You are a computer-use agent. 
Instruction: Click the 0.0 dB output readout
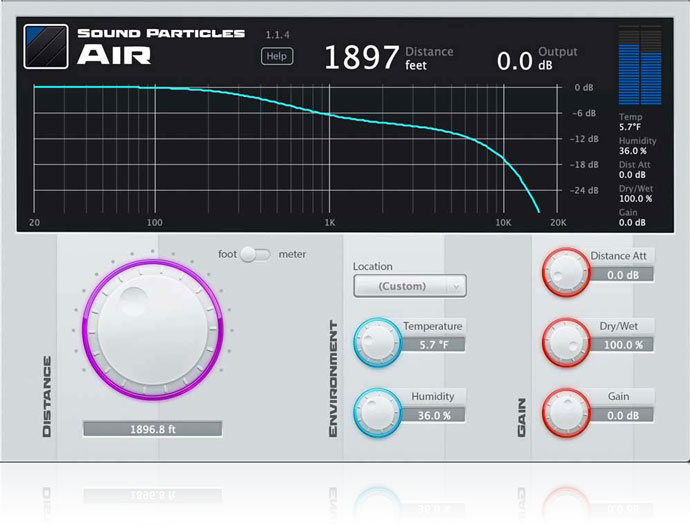coord(515,61)
